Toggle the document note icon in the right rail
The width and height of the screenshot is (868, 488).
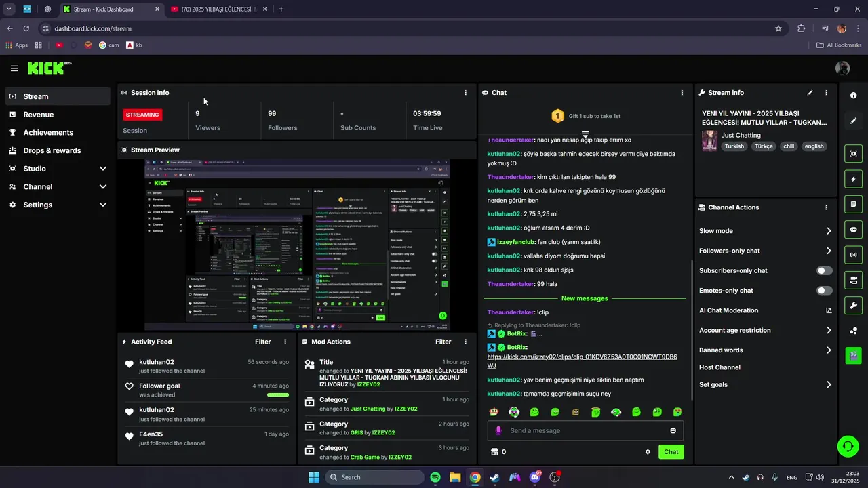coord(854,204)
